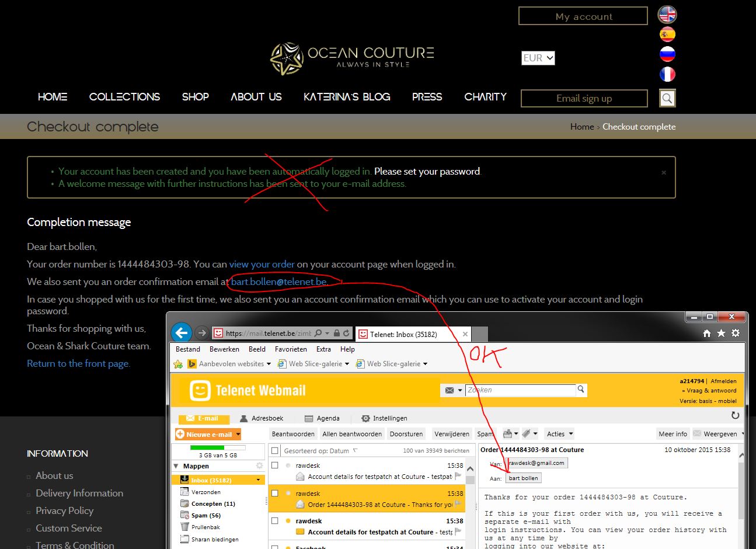Click Return to the front page
756x549 pixels.
pyautogui.click(x=78, y=363)
